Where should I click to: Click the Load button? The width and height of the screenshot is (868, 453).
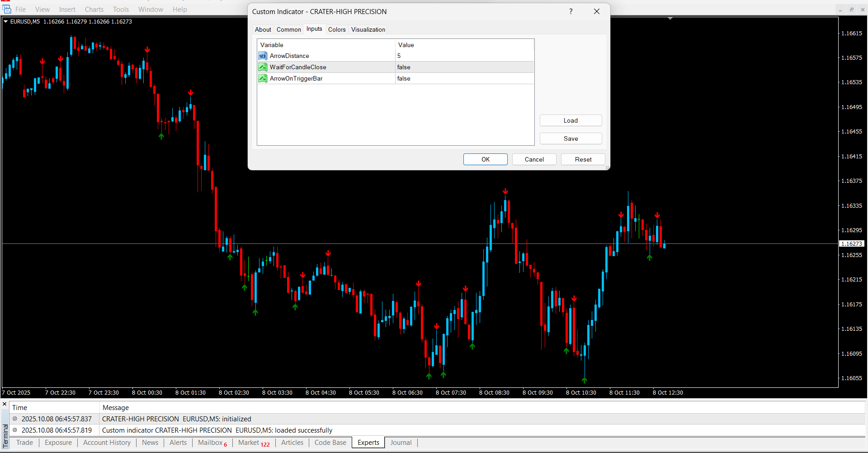pyautogui.click(x=571, y=121)
